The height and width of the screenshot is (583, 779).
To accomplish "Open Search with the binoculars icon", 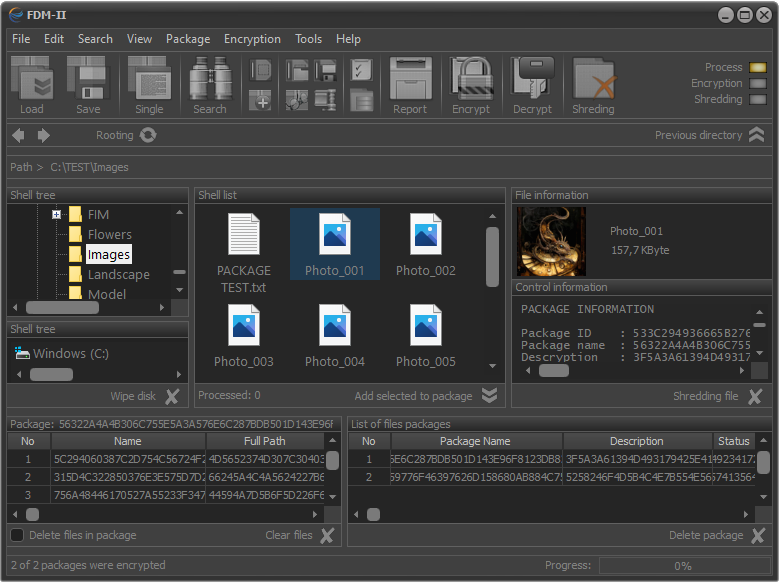I will (210, 79).
